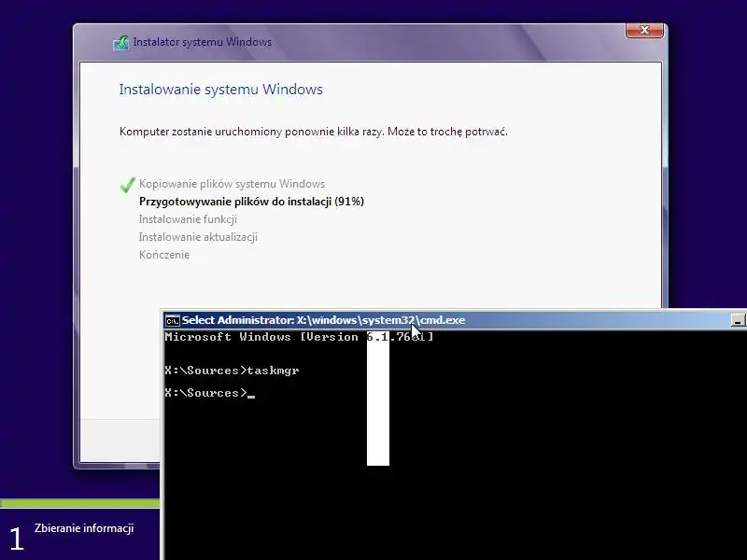Click the green checkmark next to Kopiowanie plików
The image size is (747, 560).
[128, 185]
